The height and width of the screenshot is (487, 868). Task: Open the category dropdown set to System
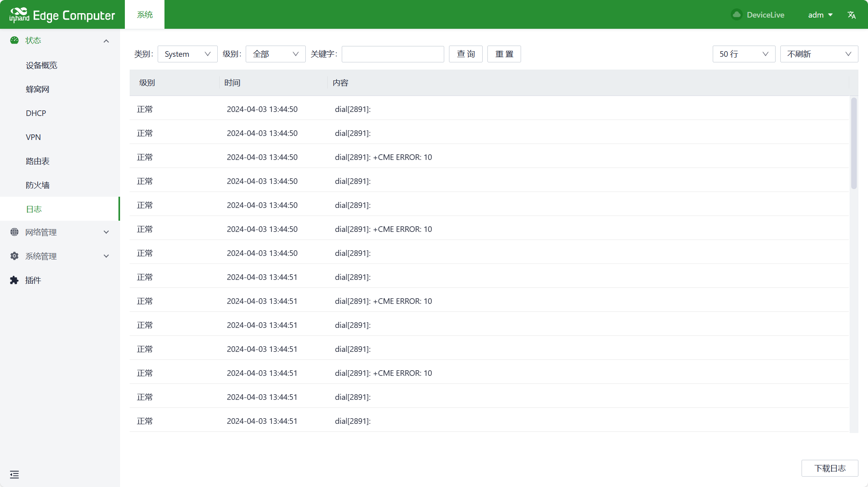click(x=188, y=54)
